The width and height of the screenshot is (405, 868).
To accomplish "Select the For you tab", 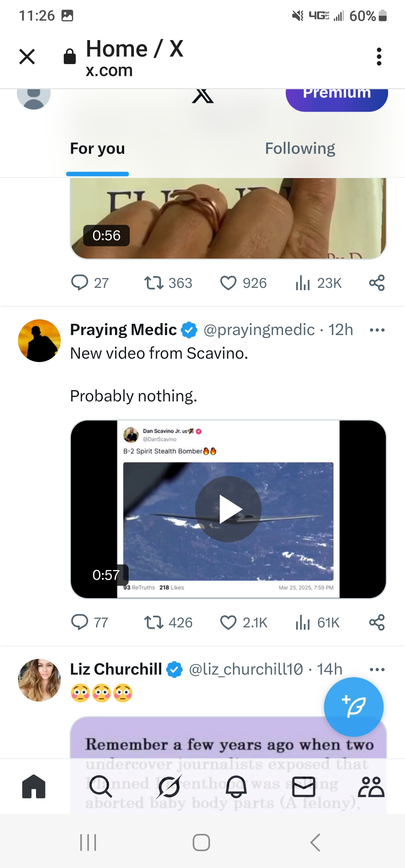I will [x=97, y=148].
